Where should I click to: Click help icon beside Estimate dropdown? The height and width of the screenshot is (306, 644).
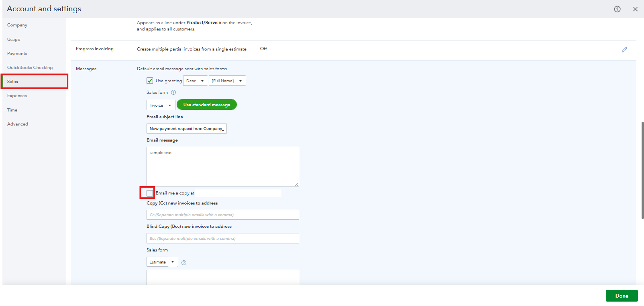(x=184, y=263)
